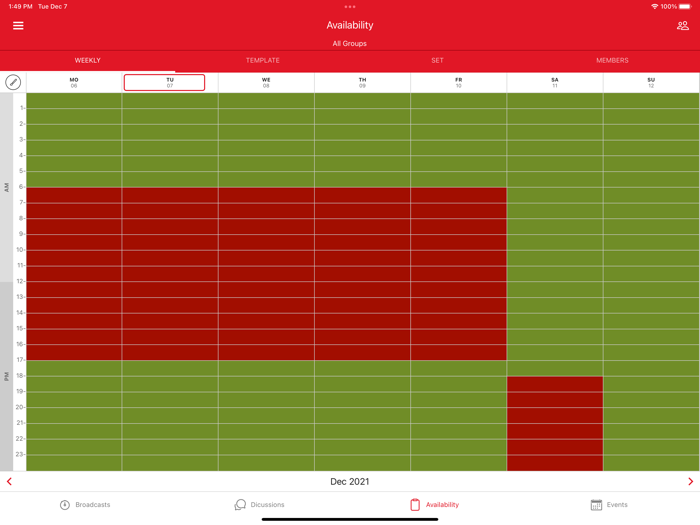Tap the Dec 2021 month label
Image resolution: width=700 pixels, height=525 pixels.
click(x=350, y=481)
